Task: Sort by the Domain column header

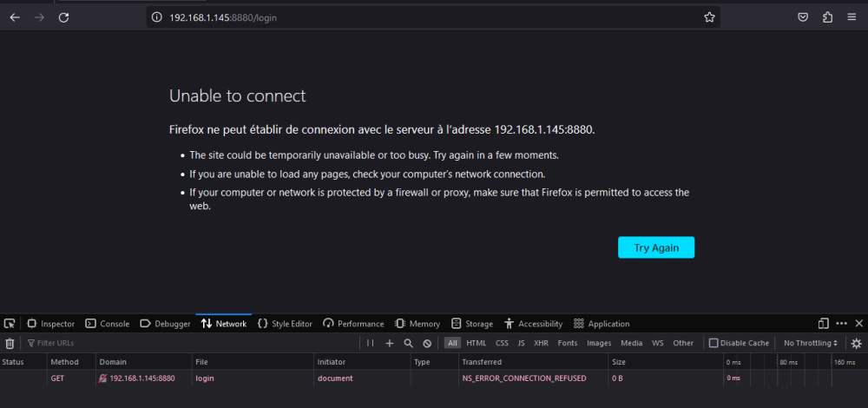Action: pyautogui.click(x=143, y=362)
